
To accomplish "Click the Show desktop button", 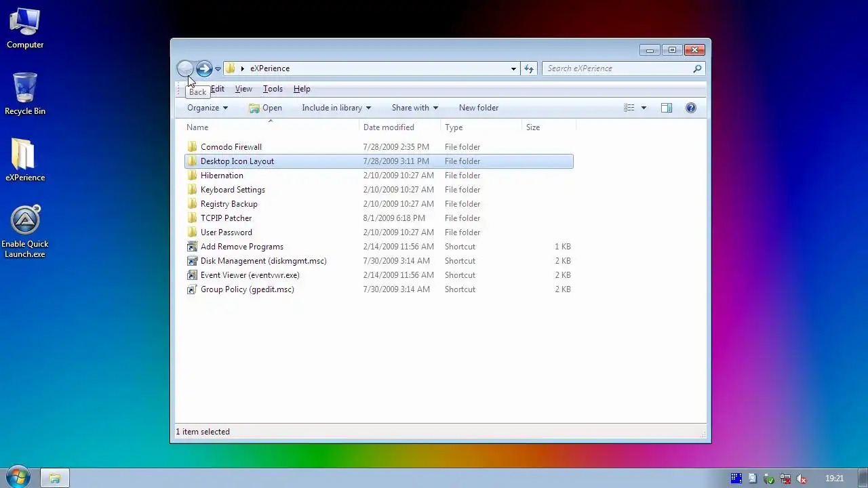I will point(863,479).
